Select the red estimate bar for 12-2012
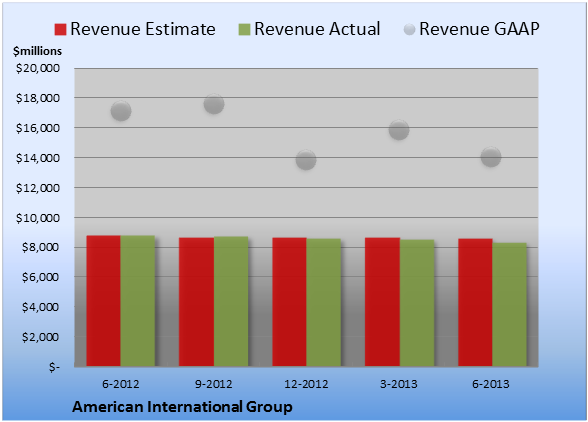Image resolution: width=588 pixels, height=422 pixels. coord(290,302)
